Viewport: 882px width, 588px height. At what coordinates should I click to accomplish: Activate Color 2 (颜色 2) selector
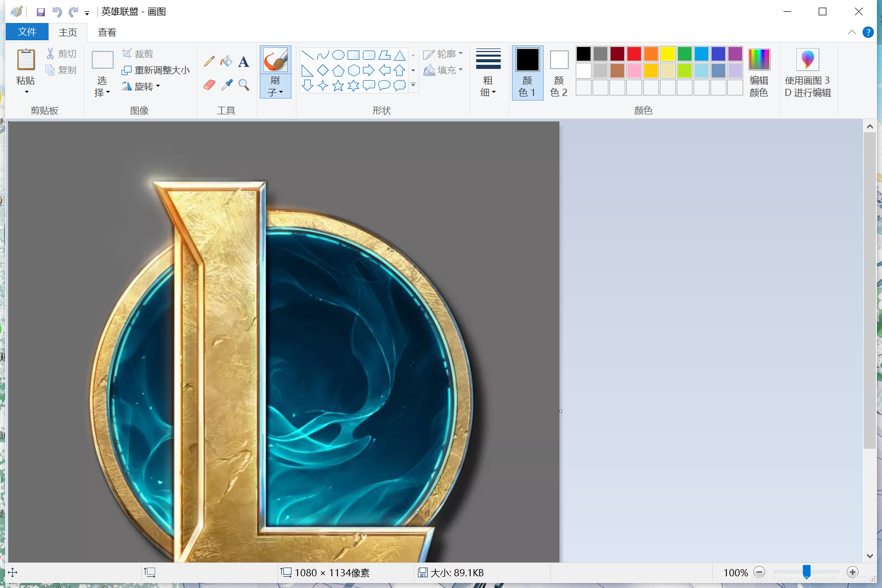pos(559,73)
